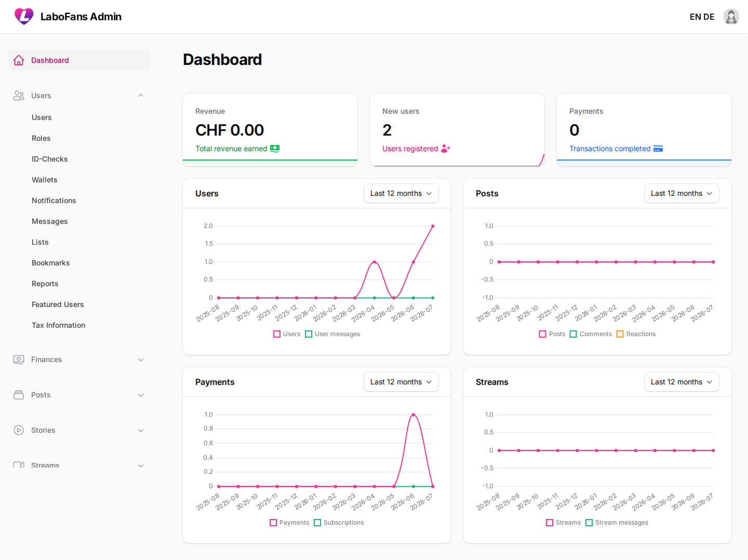This screenshot has height=560, width=748.
Task: Open Payments chart Last 12 months dropdown
Action: [401, 382]
